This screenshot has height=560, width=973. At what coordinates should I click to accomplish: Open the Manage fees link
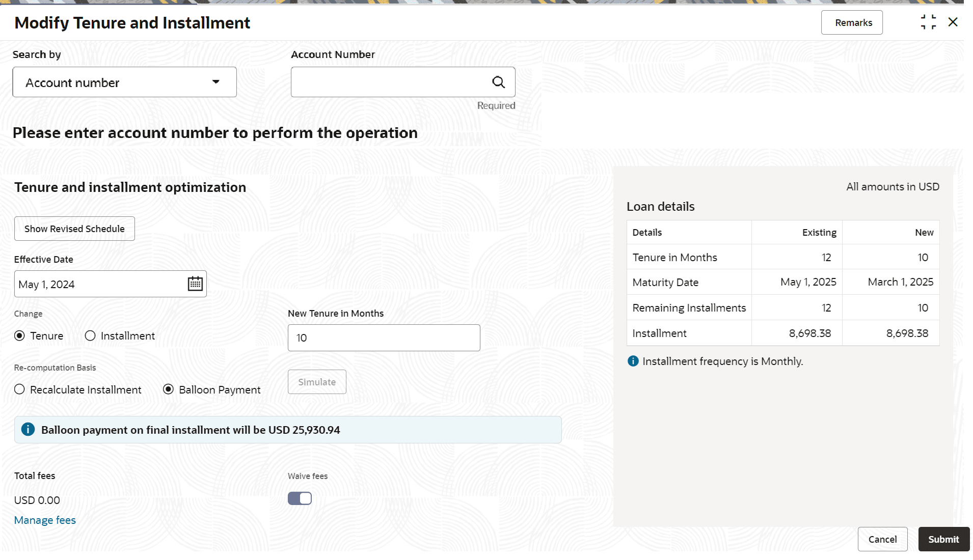(x=45, y=520)
